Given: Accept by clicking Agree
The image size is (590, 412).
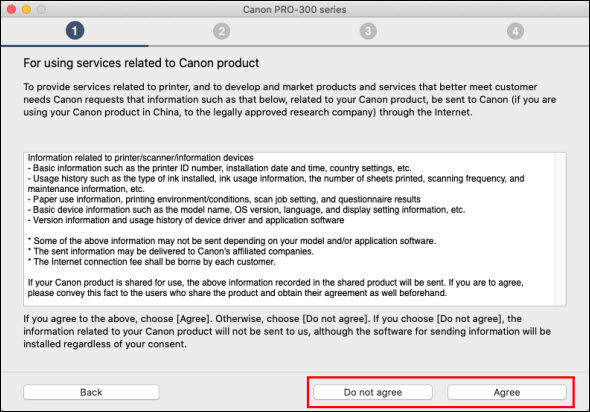Looking at the screenshot, I should pyautogui.click(x=507, y=392).
